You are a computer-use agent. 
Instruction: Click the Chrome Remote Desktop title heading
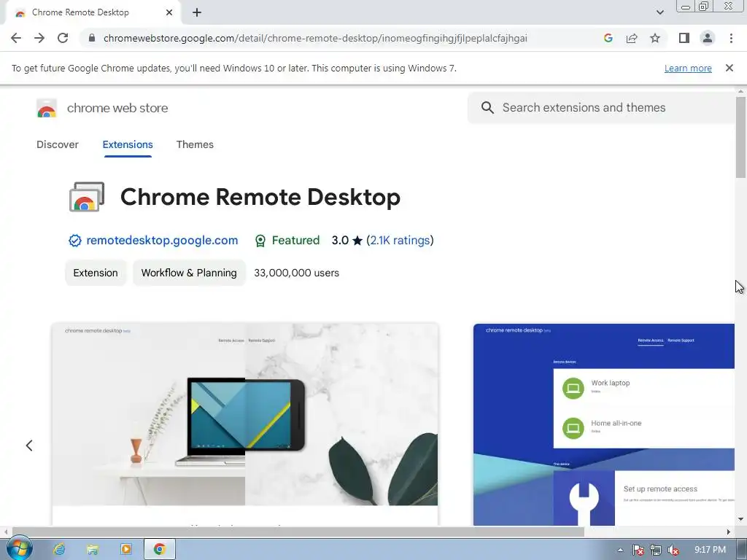coord(260,197)
